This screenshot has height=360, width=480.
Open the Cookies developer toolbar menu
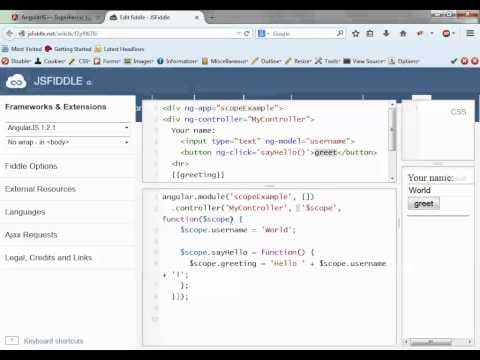pos(50,61)
